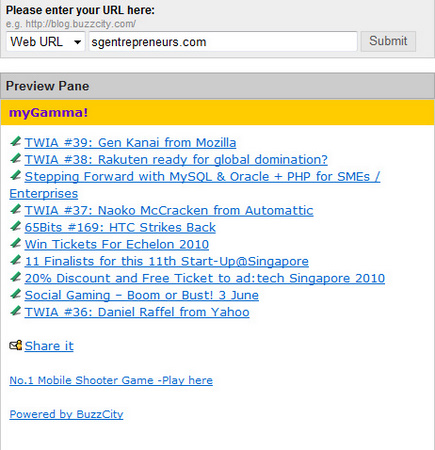Open 'TWIA #38: Rakuten ready for global domination?' link

pos(176,160)
